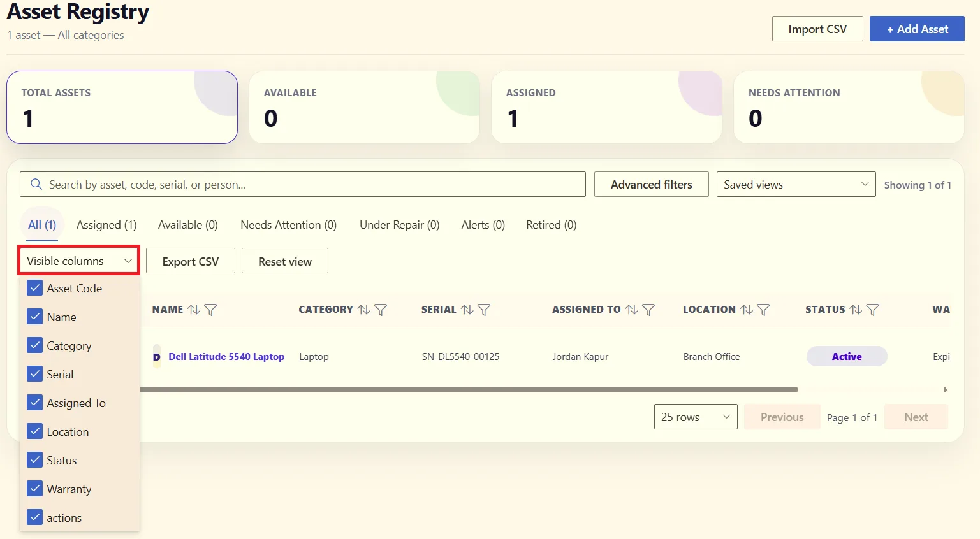The height and width of the screenshot is (539, 980).
Task: Click the Reset view button
Action: (x=285, y=261)
